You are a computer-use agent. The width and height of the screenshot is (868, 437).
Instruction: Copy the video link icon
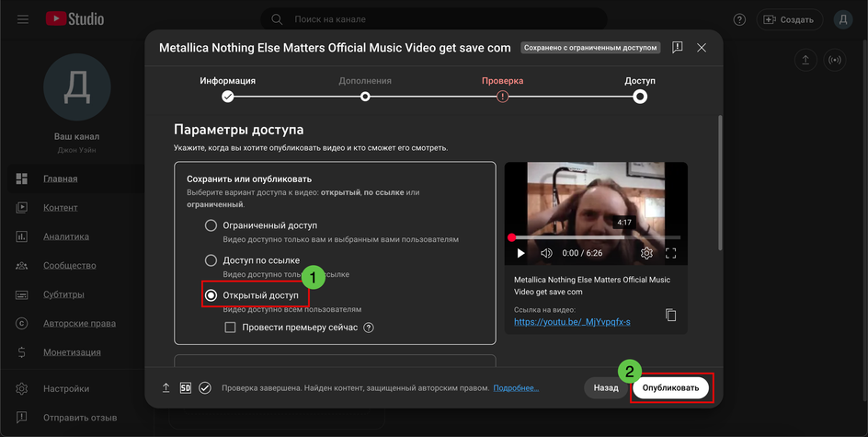point(671,315)
